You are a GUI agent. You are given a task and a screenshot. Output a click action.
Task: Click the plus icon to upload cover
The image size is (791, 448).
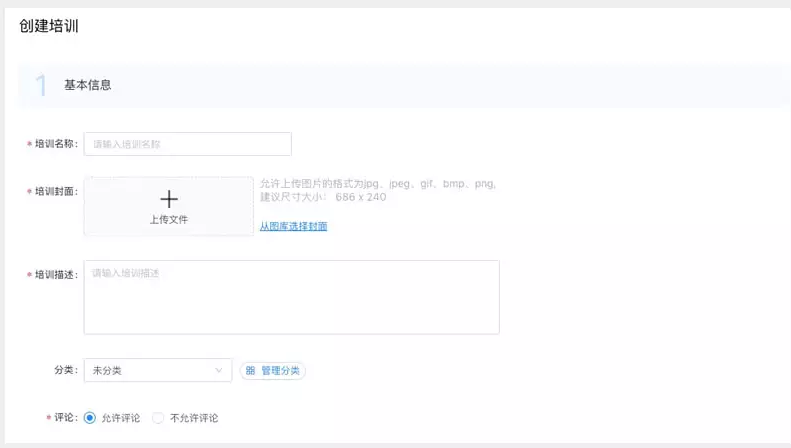169,199
